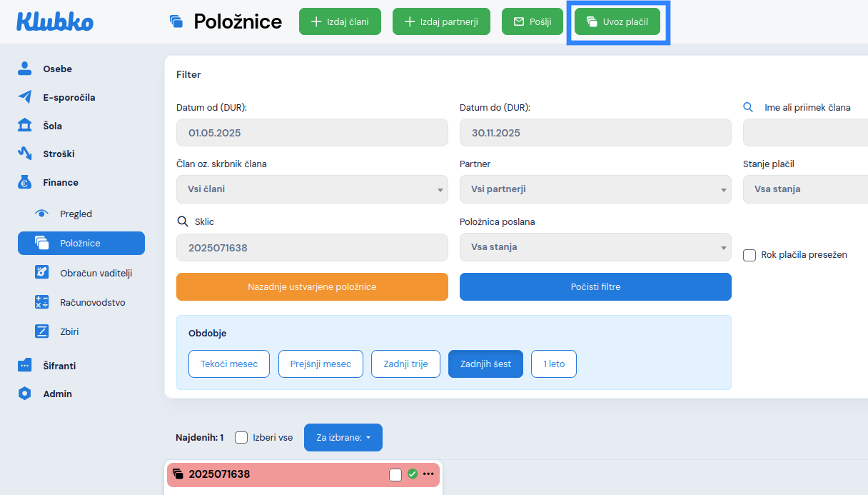Click the Klubko logo
Screen dimensions: 868x495
[x=55, y=21]
